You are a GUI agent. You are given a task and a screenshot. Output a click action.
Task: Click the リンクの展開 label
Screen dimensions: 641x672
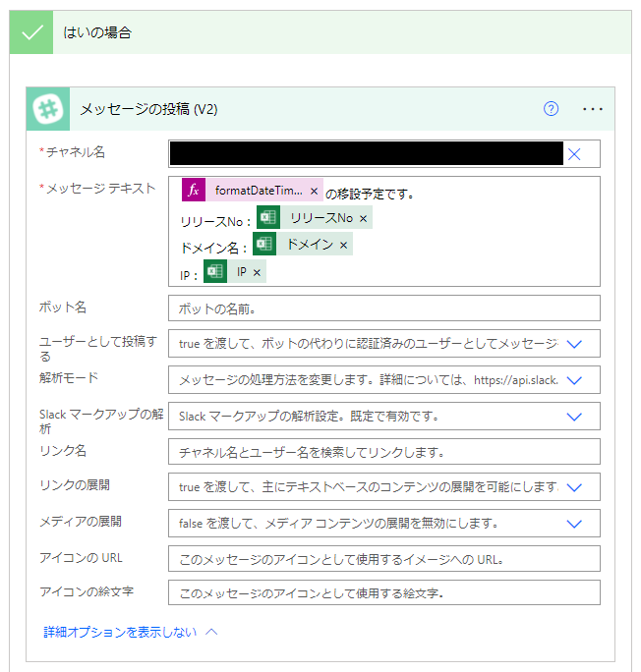click(75, 485)
